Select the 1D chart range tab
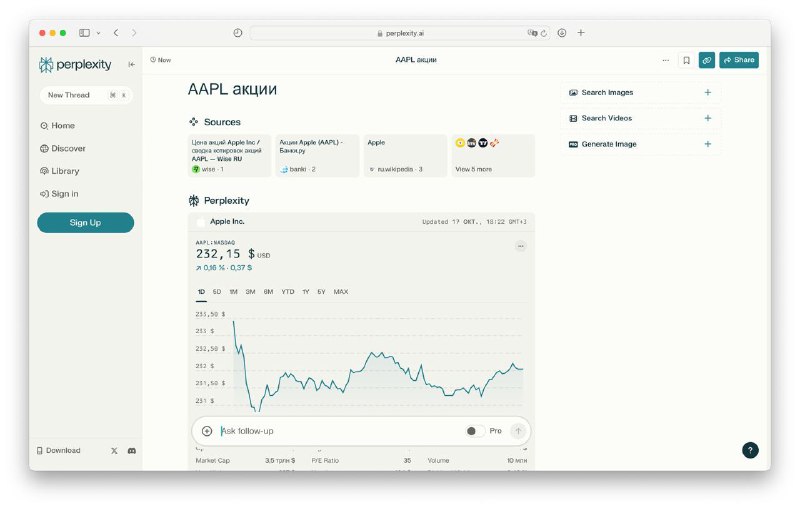Image resolution: width=800 pixels, height=509 pixels. (x=201, y=292)
